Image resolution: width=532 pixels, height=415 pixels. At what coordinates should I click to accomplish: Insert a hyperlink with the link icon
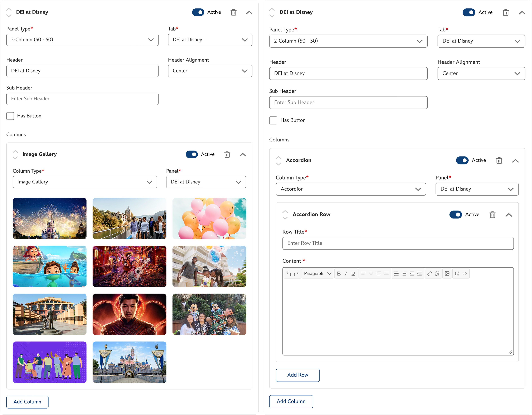point(429,274)
